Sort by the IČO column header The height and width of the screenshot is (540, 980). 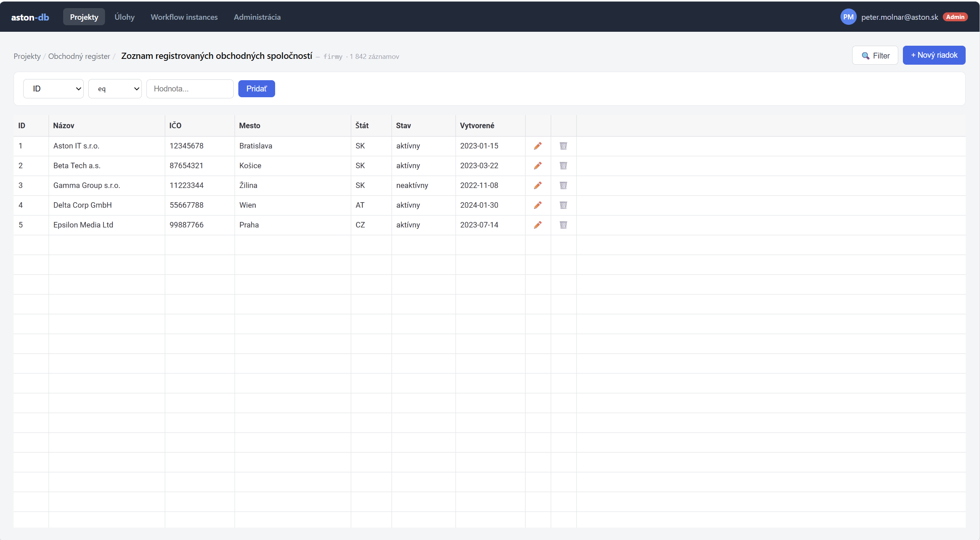pyautogui.click(x=200, y=126)
